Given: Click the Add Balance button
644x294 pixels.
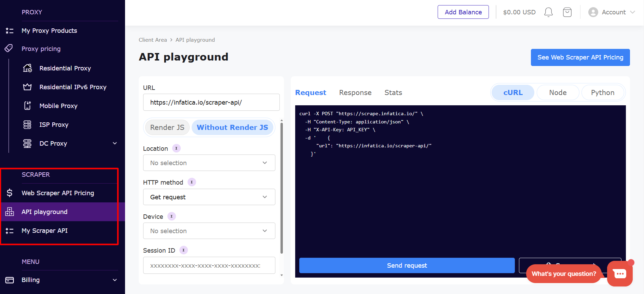Looking at the screenshot, I should pyautogui.click(x=463, y=12).
